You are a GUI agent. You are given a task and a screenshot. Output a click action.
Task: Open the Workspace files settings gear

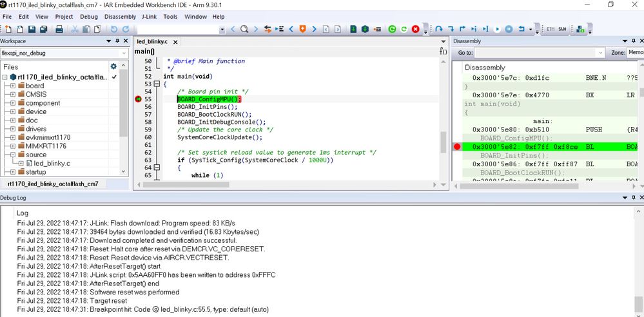click(113, 66)
